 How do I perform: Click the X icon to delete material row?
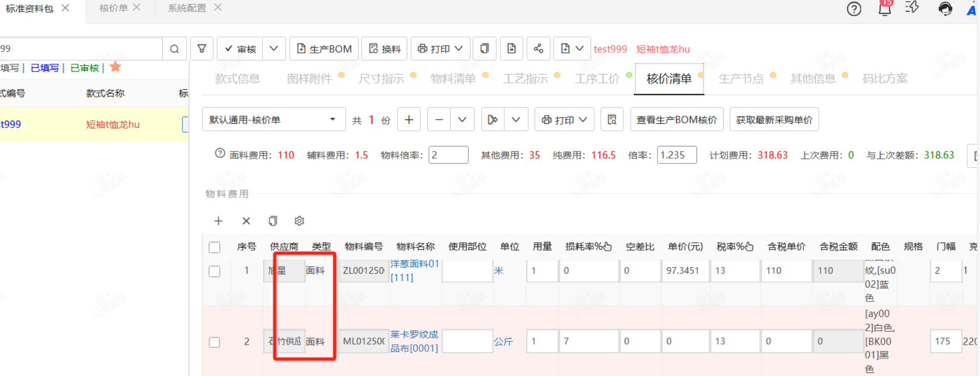click(x=246, y=221)
